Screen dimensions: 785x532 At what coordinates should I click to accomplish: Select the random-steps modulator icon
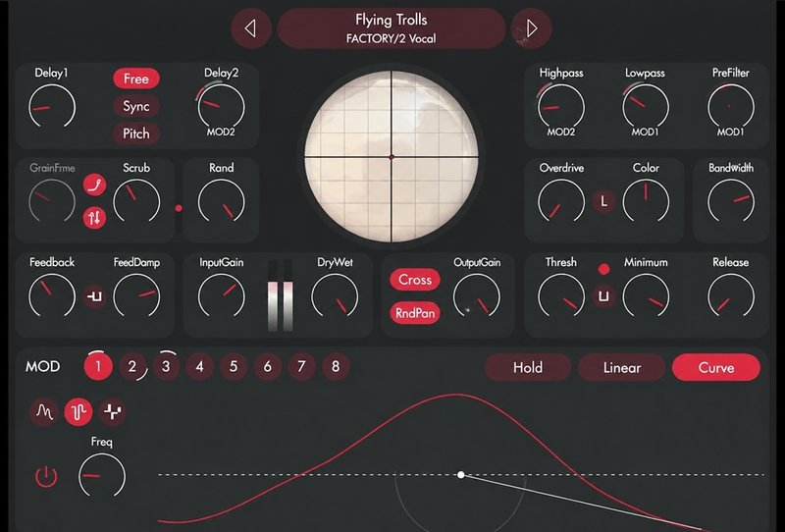pos(112,412)
